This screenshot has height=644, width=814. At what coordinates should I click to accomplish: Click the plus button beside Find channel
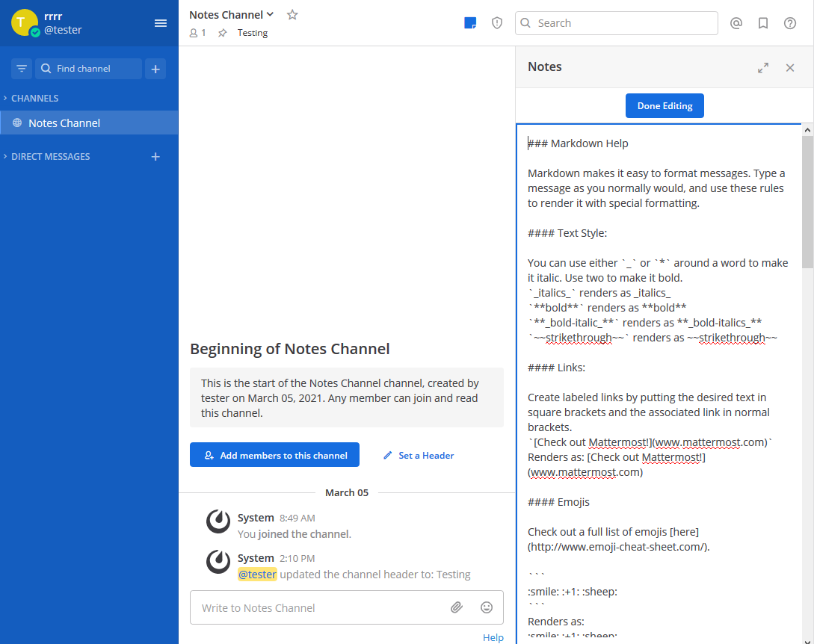(x=155, y=69)
